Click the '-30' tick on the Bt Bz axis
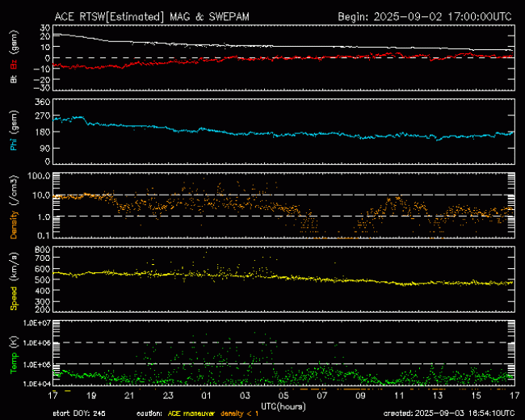This screenshot has width=525, height=420. click(x=42, y=88)
